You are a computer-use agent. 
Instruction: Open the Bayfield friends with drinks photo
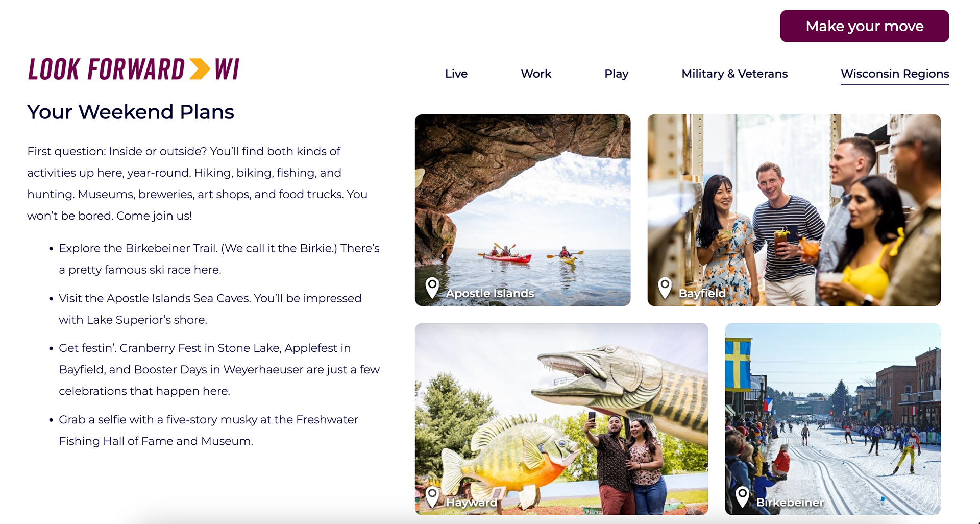coord(794,210)
